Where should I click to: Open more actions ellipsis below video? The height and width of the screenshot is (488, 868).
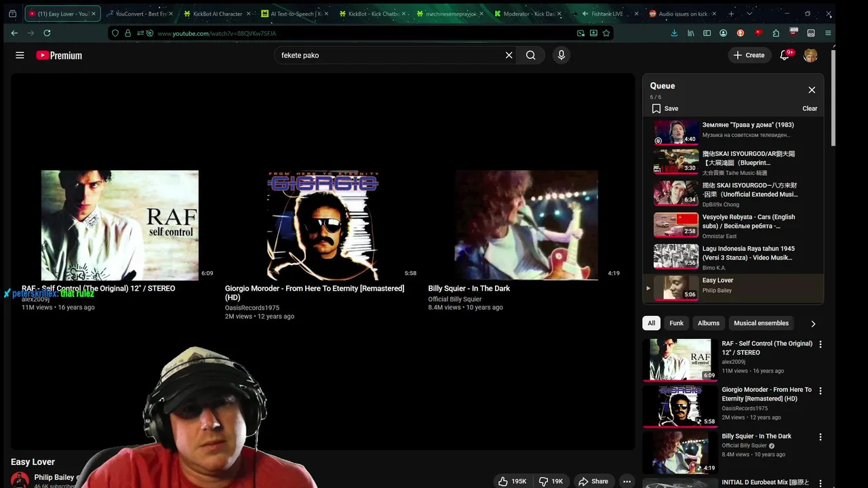click(627, 481)
